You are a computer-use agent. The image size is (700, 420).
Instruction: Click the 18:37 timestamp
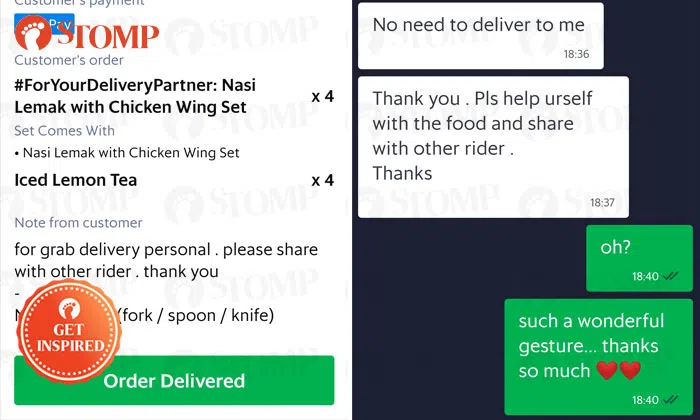pos(602,202)
